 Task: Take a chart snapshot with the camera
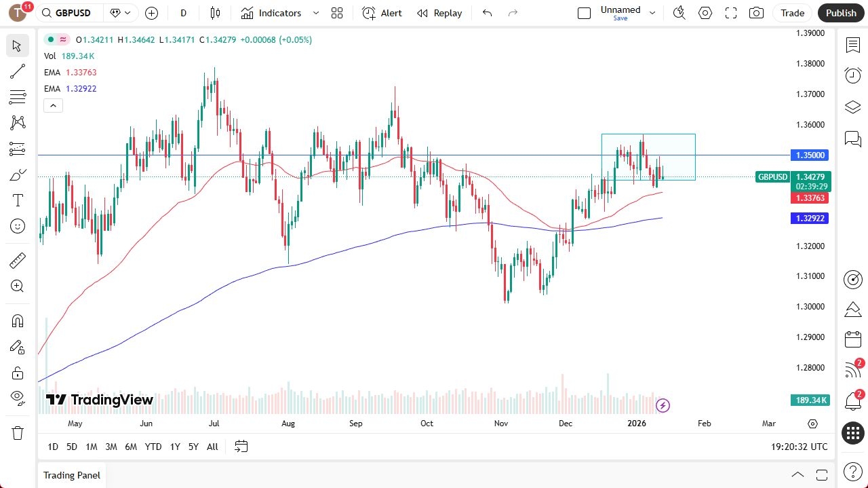tap(756, 13)
